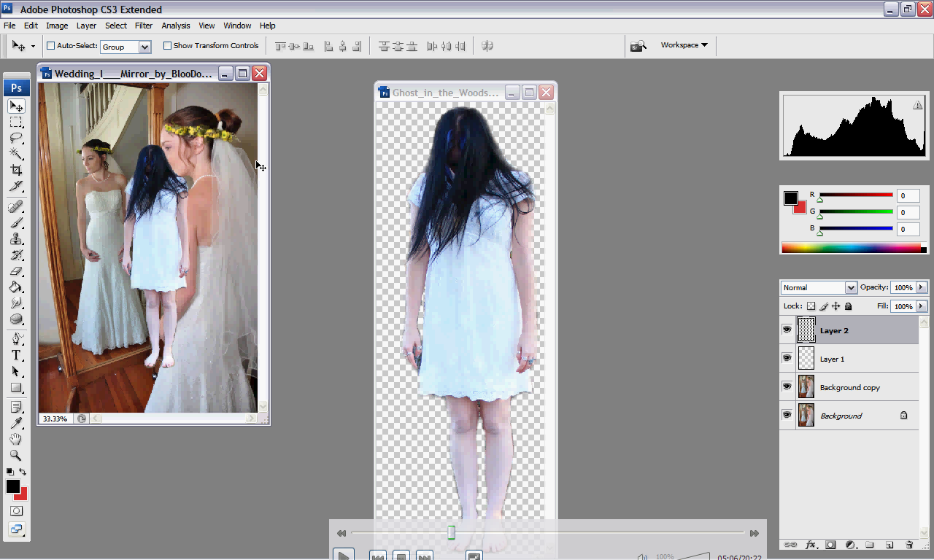
Task: Select the History Brush tool
Action: [x=16, y=255]
